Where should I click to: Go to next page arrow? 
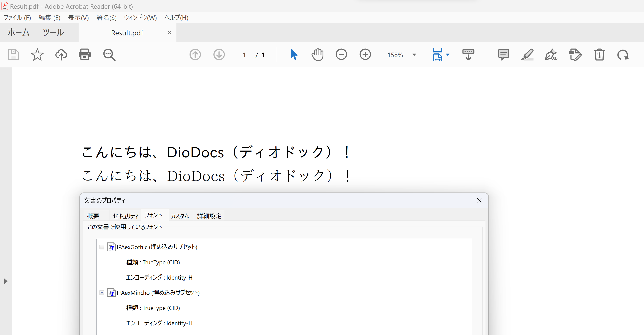[x=219, y=55]
